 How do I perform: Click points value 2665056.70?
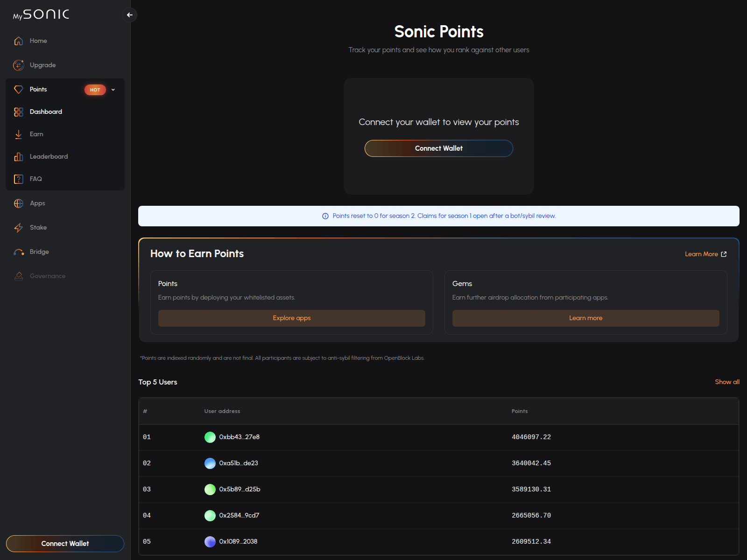click(x=531, y=516)
